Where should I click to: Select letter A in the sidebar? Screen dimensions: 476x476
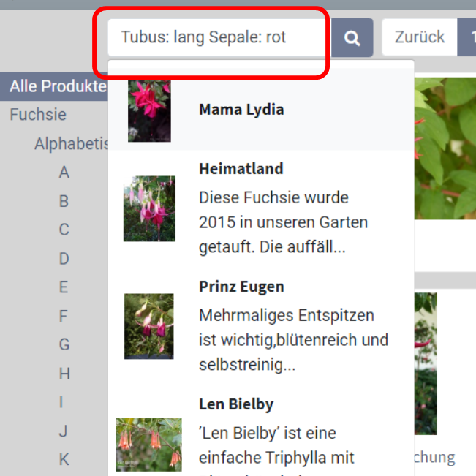pos(64,173)
